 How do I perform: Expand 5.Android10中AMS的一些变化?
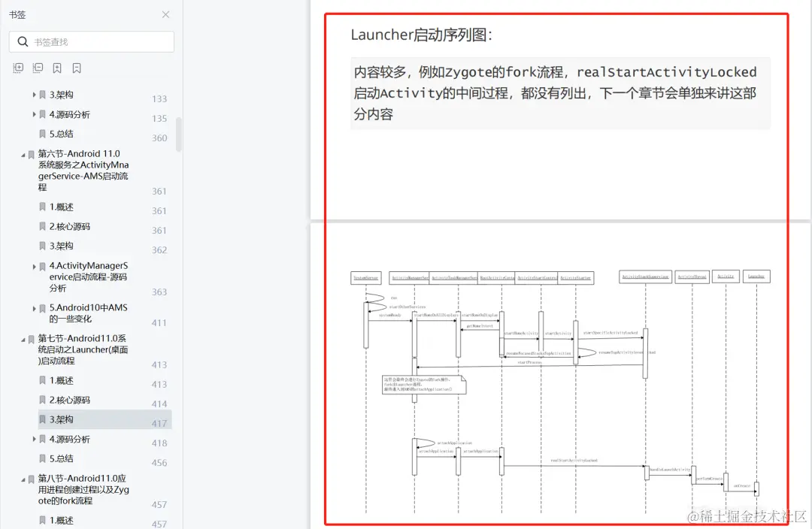tap(34, 309)
